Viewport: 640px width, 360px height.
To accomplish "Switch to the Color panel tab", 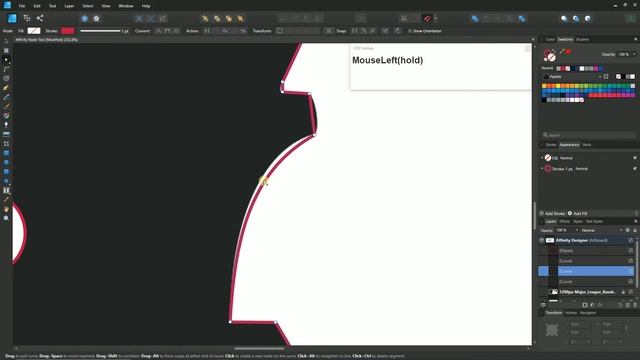I will point(550,40).
